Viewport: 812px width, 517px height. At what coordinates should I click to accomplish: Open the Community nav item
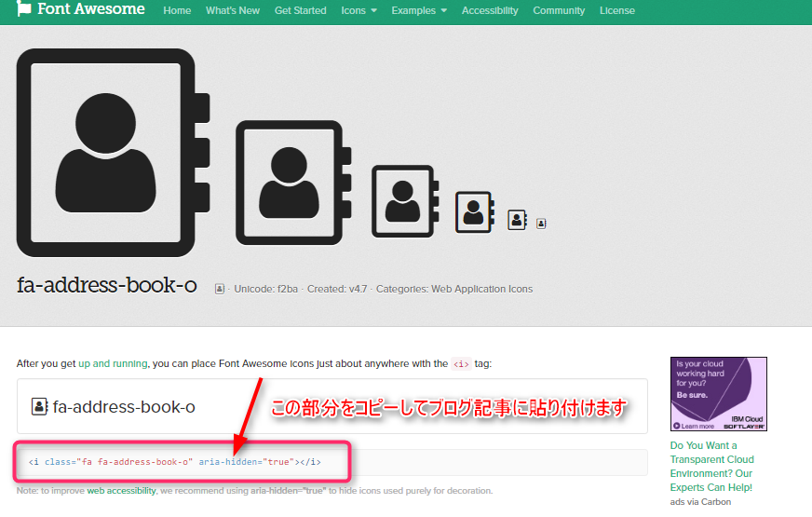(559, 10)
